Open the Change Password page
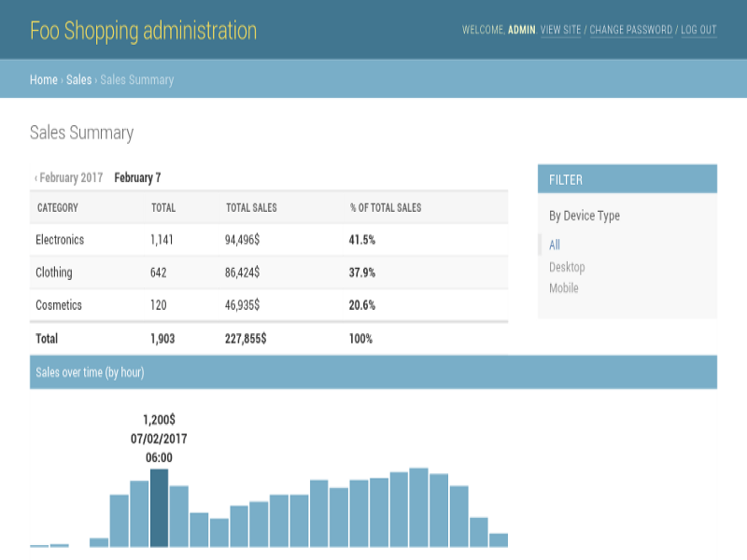Screen dimensions: 747x560 [x=630, y=30]
